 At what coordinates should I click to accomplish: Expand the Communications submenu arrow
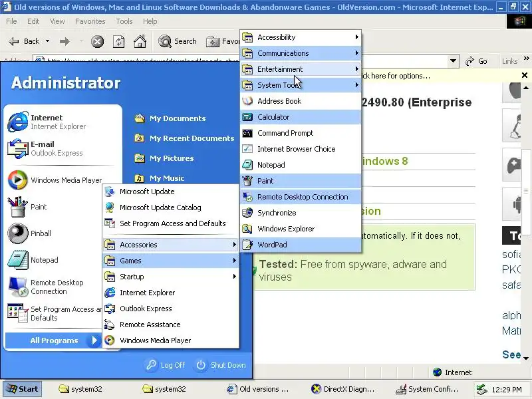pos(356,53)
